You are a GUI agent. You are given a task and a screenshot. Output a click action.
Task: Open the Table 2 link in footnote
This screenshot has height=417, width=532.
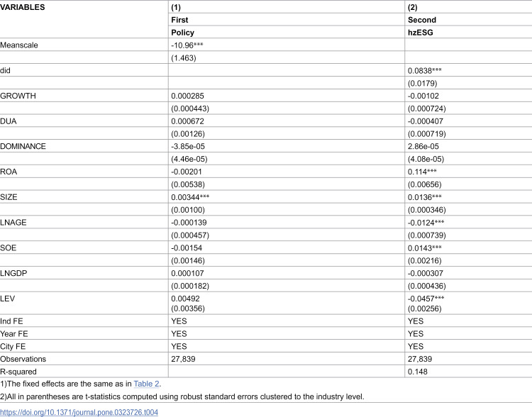tap(146, 384)
